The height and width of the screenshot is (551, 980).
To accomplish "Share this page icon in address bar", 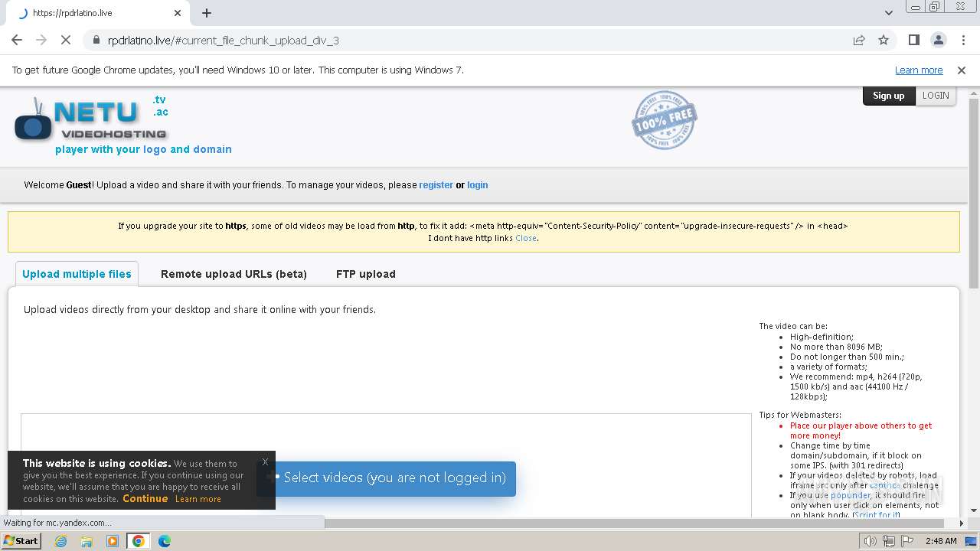I will coord(859,40).
